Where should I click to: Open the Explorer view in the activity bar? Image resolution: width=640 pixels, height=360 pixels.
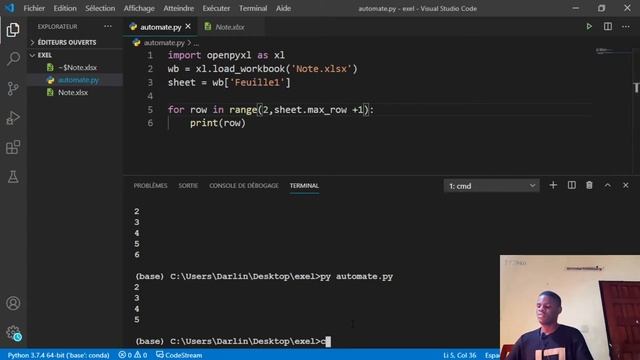click(x=13, y=30)
